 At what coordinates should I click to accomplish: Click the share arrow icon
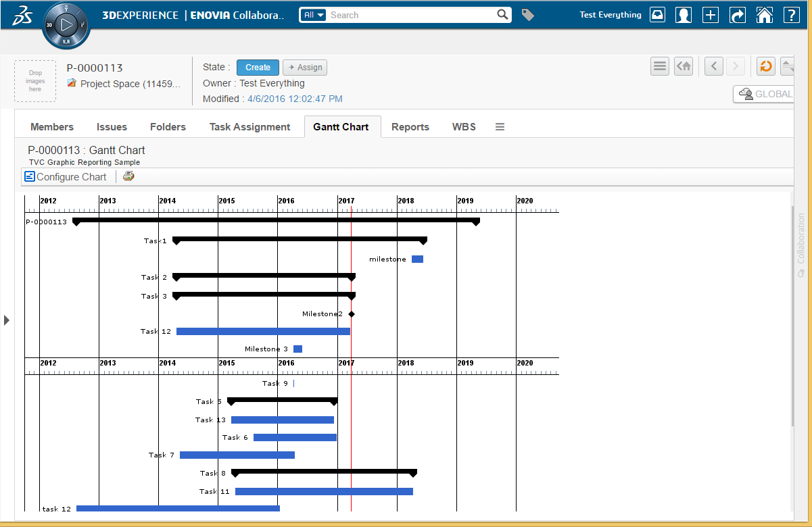pyautogui.click(x=738, y=15)
